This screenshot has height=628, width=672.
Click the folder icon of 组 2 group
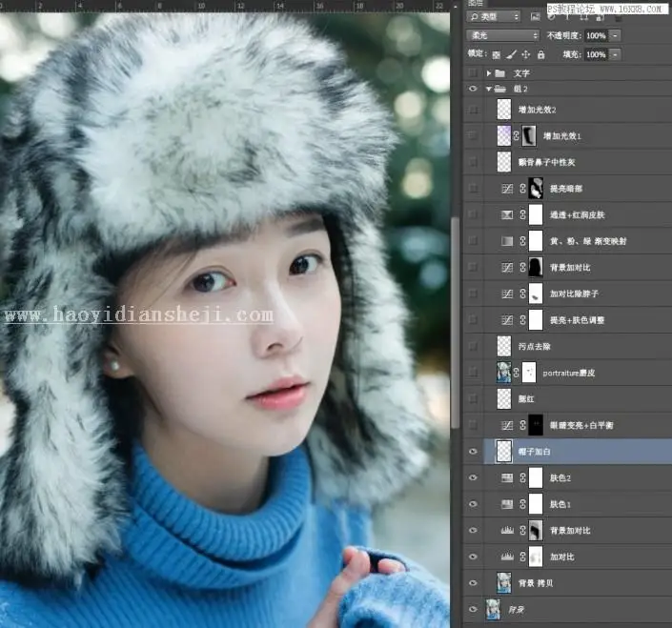pyautogui.click(x=500, y=90)
